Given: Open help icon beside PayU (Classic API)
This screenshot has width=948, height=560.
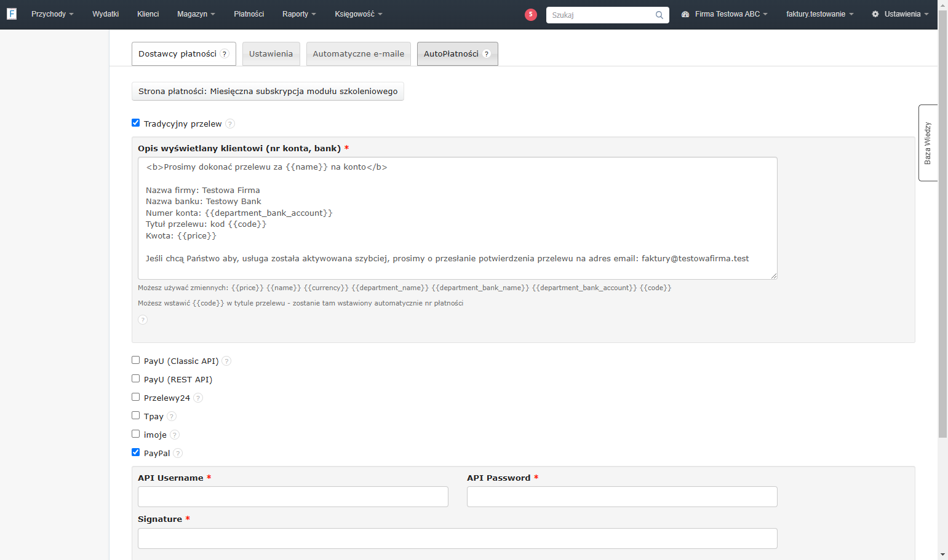Looking at the screenshot, I should point(226,361).
